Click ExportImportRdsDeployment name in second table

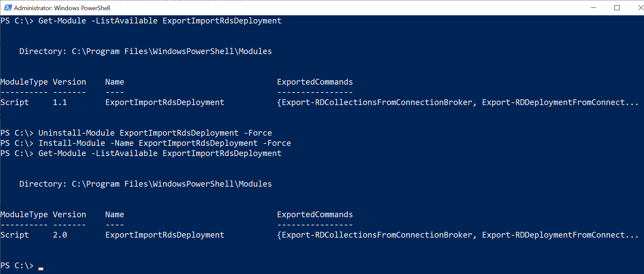(165, 235)
